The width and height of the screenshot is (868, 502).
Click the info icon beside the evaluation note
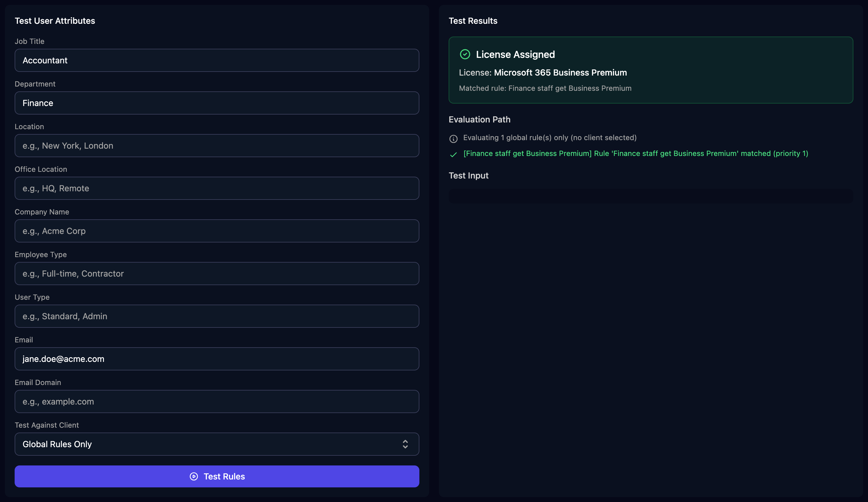pyautogui.click(x=453, y=139)
